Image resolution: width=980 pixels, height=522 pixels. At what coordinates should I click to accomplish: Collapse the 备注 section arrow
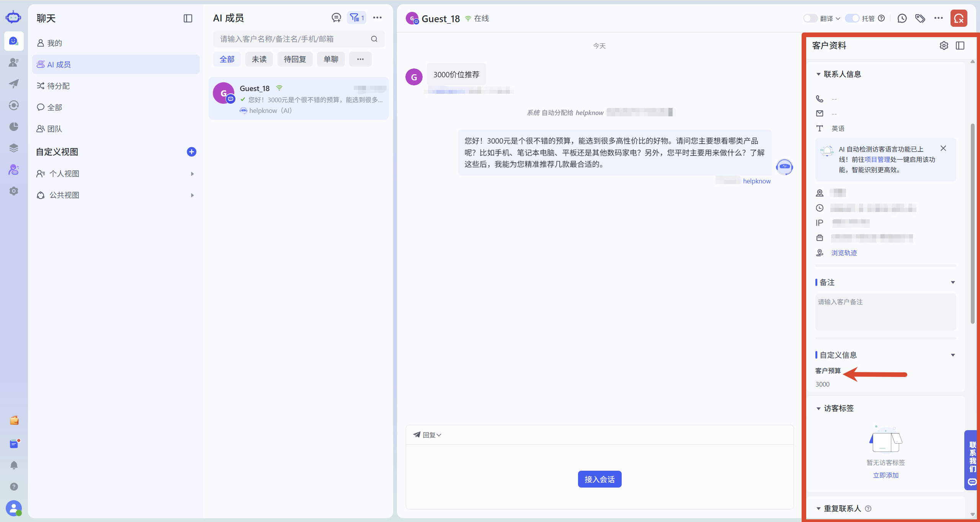953,282
